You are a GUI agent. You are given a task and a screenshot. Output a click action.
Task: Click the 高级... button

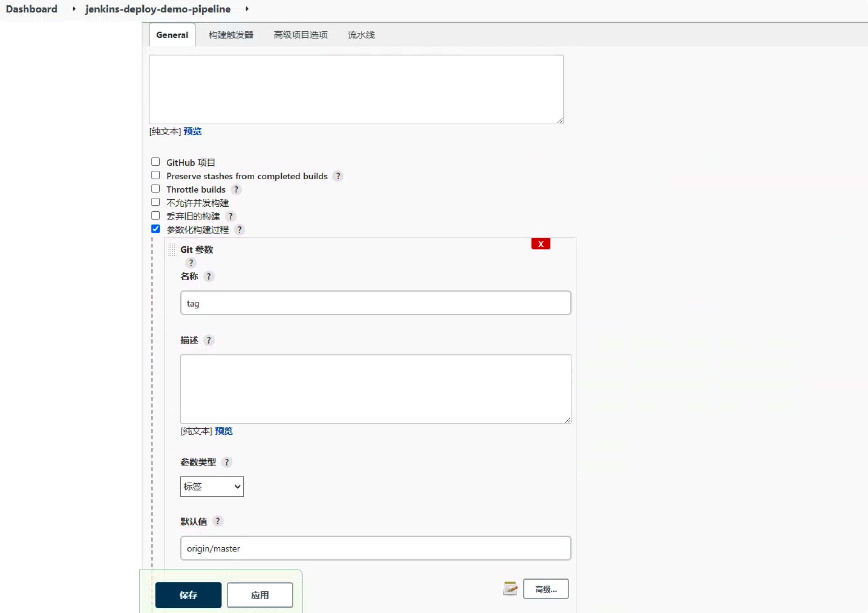(546, 589)
